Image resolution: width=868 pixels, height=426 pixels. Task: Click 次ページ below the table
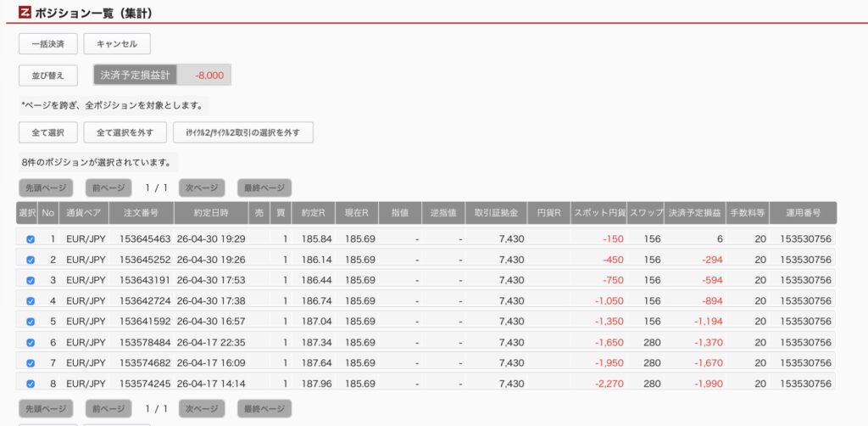(202, 409)
